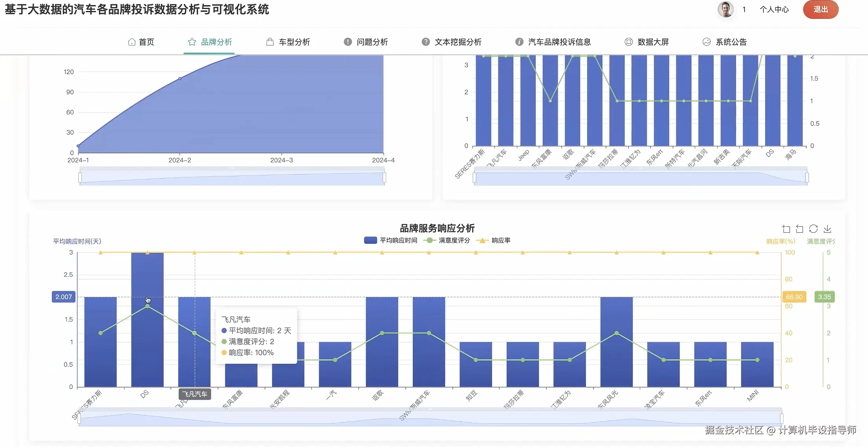Click the info icon beside 汽车品牌投诉信息
868x447 pixels.
519,42
